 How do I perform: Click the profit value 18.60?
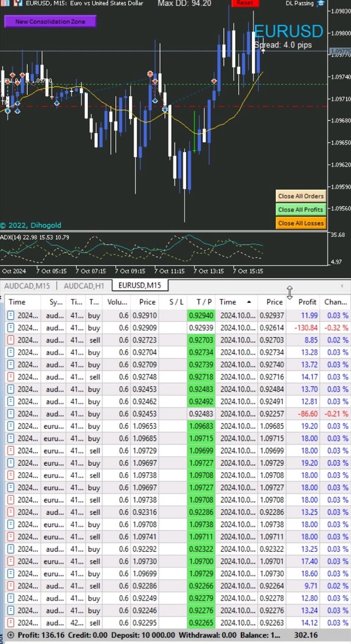(309, 574)
